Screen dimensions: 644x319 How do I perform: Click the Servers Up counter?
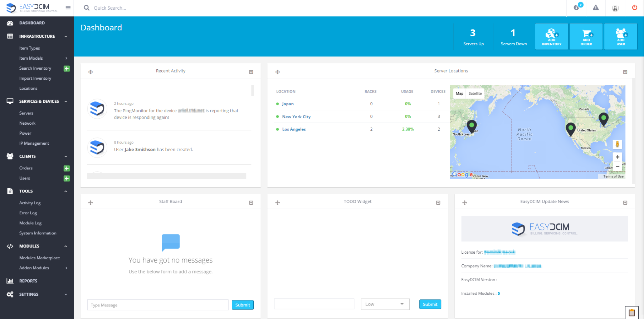473,37
